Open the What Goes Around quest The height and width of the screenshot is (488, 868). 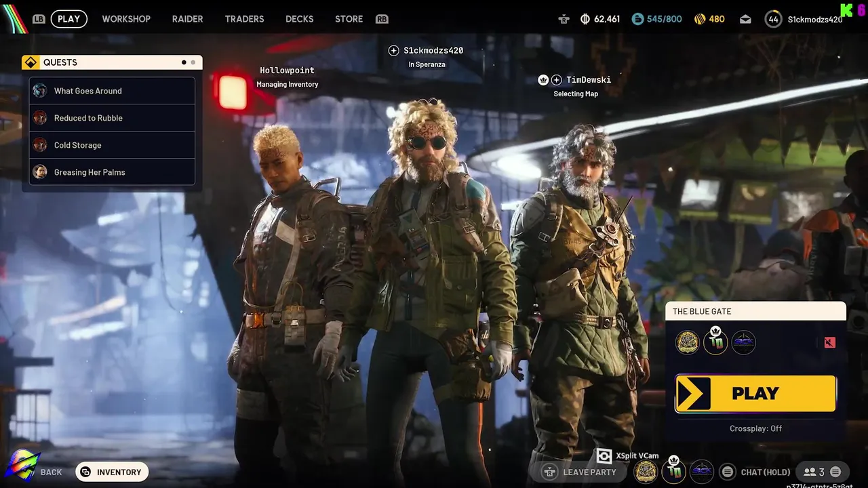point(112,91)
